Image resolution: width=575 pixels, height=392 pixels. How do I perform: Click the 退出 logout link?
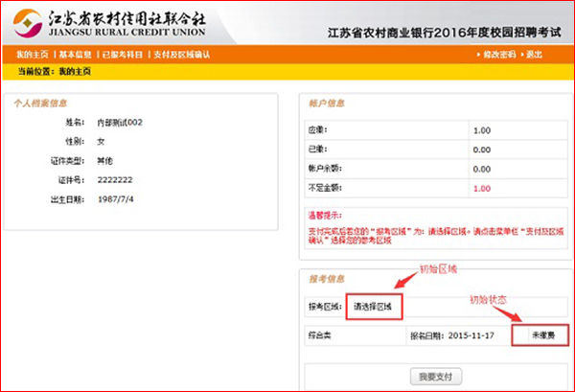coord(534,55)
